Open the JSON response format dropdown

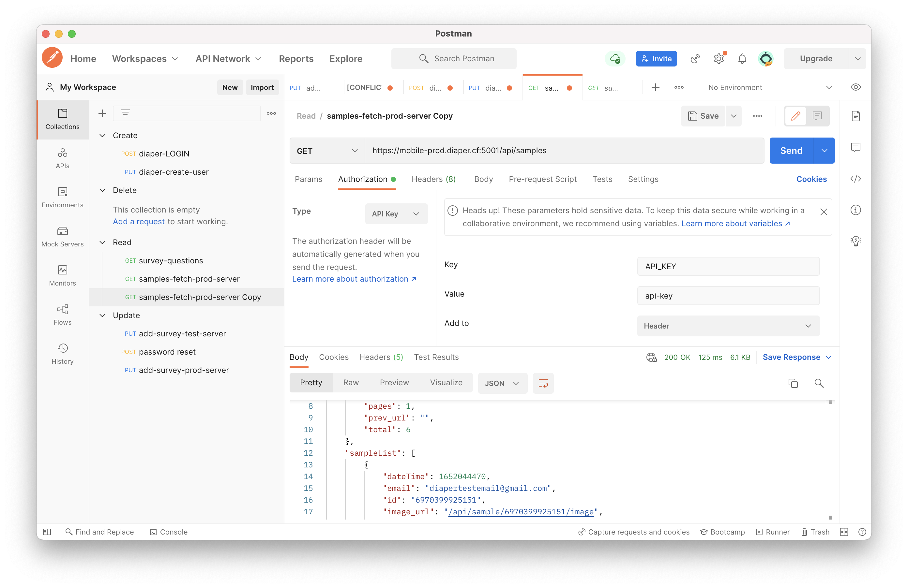point(502,383)
